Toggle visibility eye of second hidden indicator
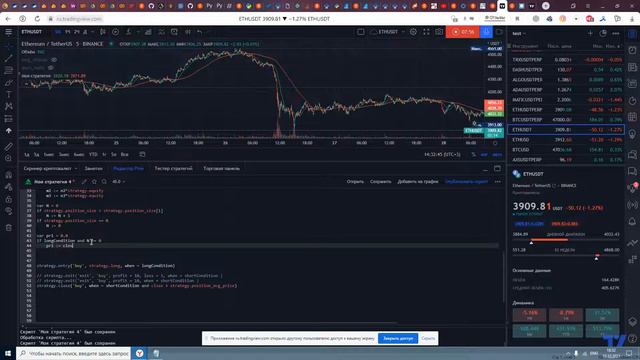 (51, 68)
